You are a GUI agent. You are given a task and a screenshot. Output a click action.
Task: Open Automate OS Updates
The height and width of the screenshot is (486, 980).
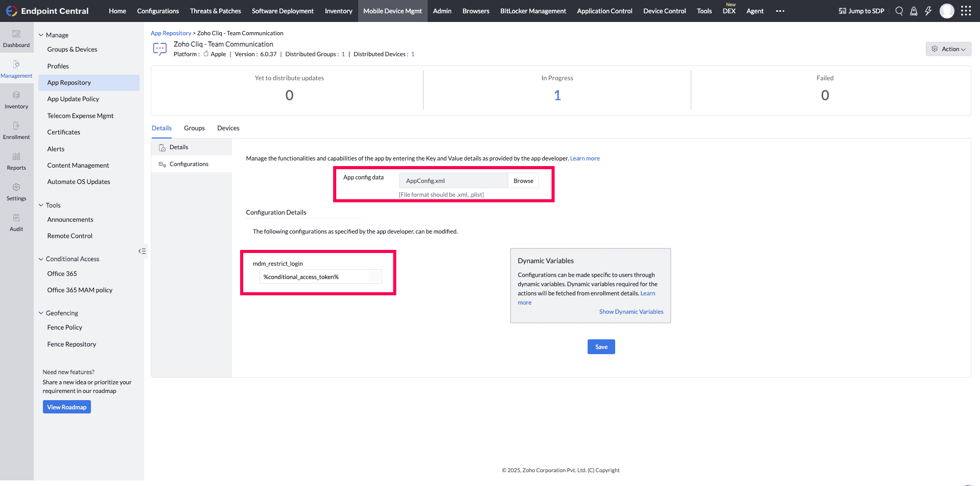[79, 182]
